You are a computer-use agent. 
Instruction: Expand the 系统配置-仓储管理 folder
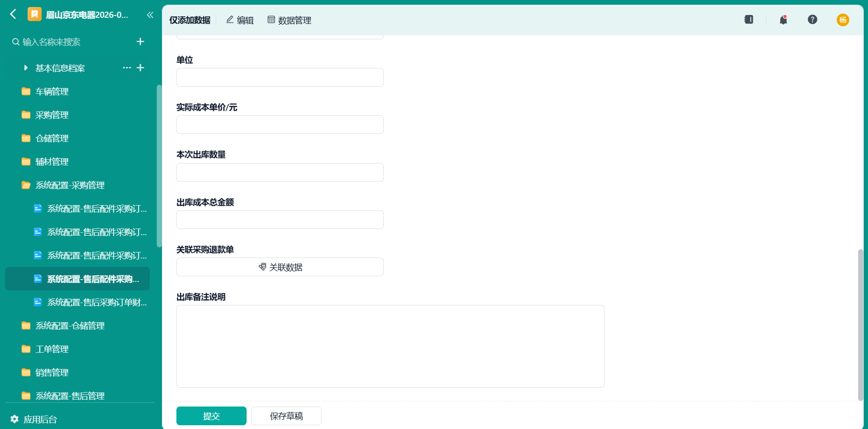78,325
